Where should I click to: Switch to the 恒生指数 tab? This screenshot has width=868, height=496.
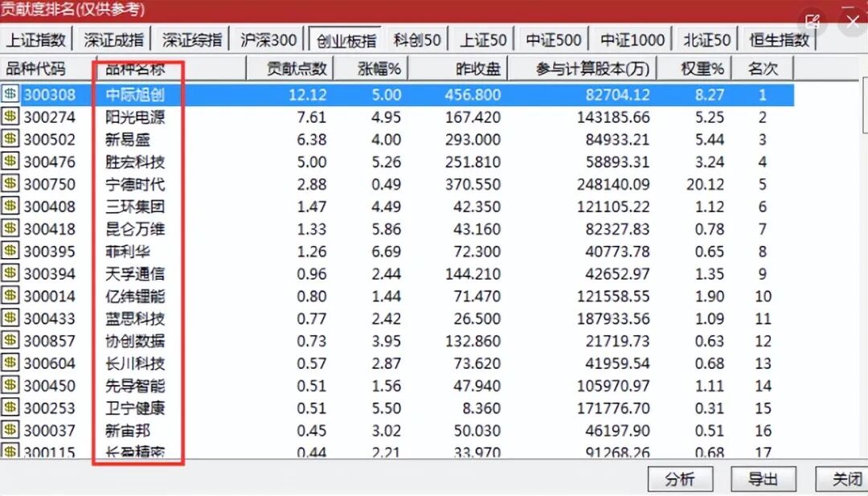pos(780,39)
